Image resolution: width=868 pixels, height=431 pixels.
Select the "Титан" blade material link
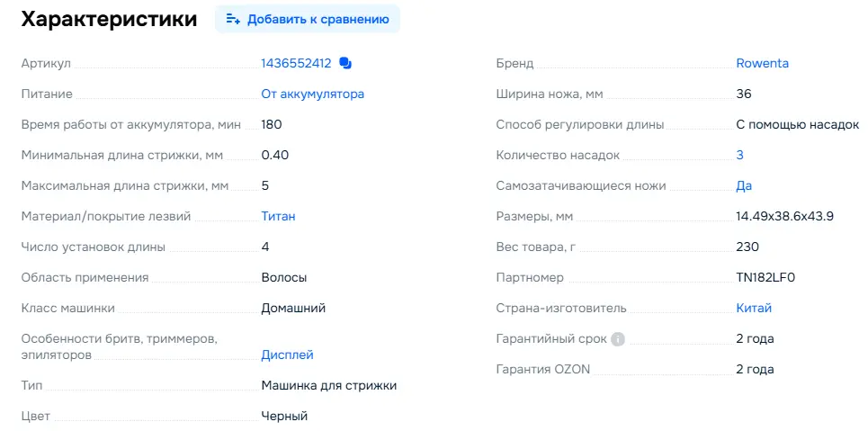click(278, 217)
